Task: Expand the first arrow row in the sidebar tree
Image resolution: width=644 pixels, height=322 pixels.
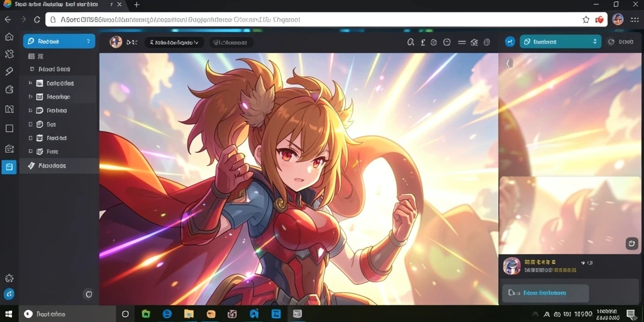Action: 30,83
